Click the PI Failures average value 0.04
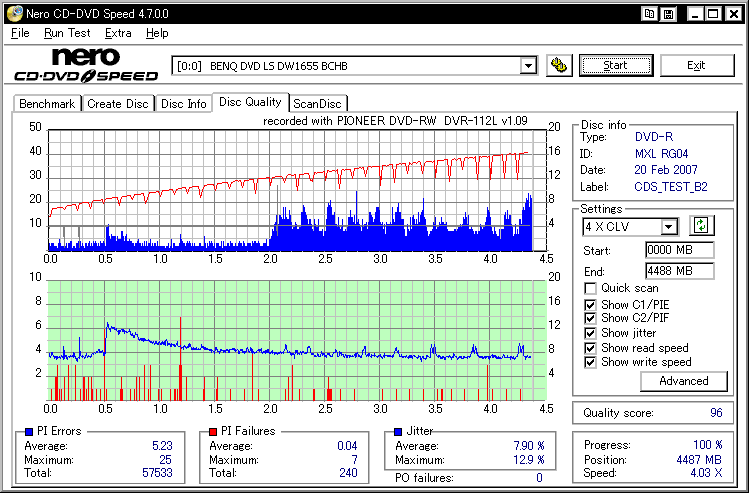The width and height of the screenshot is (749, 493). point(347,446)
